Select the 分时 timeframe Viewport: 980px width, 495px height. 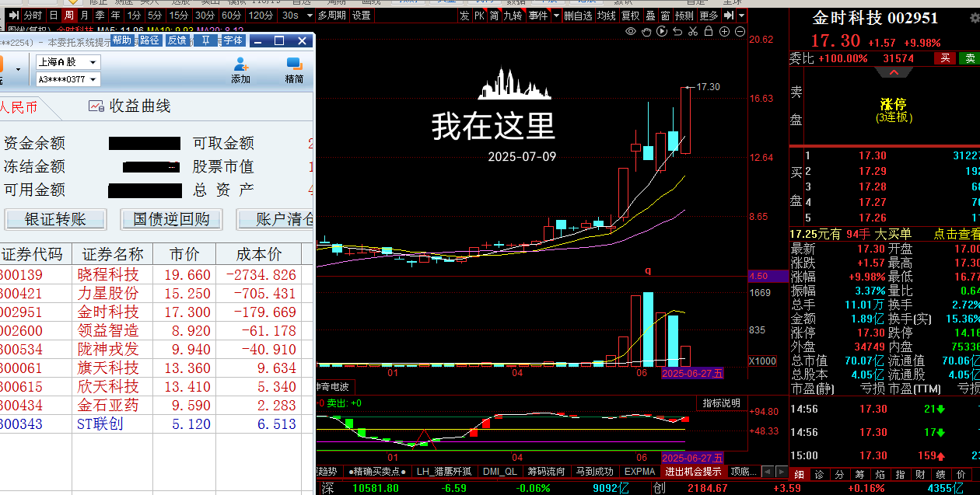(x=33, y=16)
